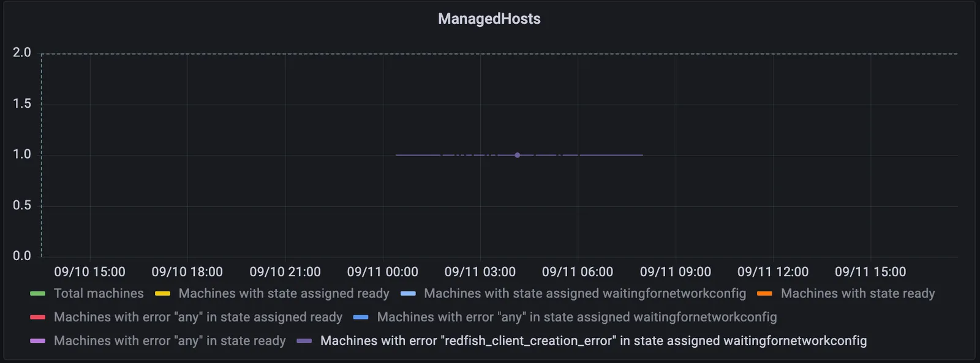This screenshot has width=980, height=363.
Task: Click the 0.0 y-axis value
Action: [x=22, y=256]
